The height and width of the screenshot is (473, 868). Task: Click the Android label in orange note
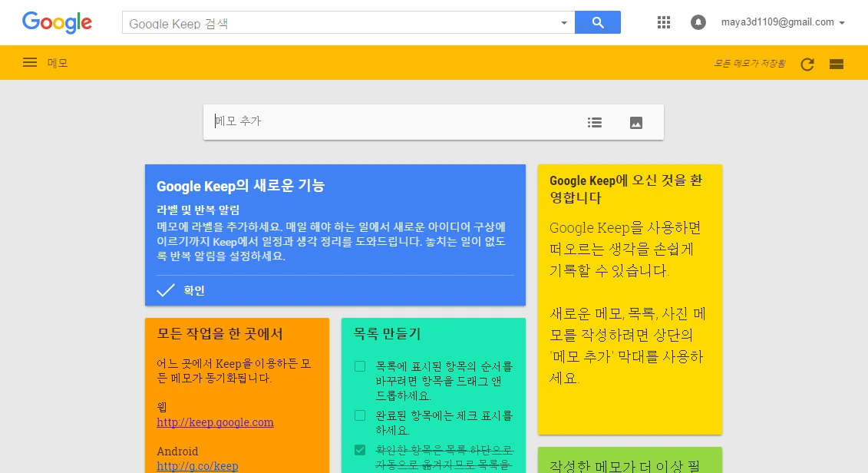(177, 451)
